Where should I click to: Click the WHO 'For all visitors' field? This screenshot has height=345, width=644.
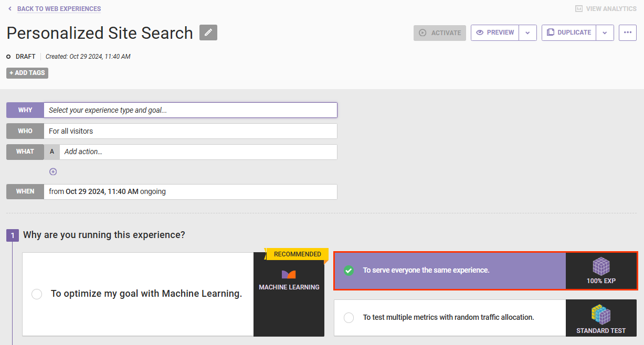click(x=191, y=131)
